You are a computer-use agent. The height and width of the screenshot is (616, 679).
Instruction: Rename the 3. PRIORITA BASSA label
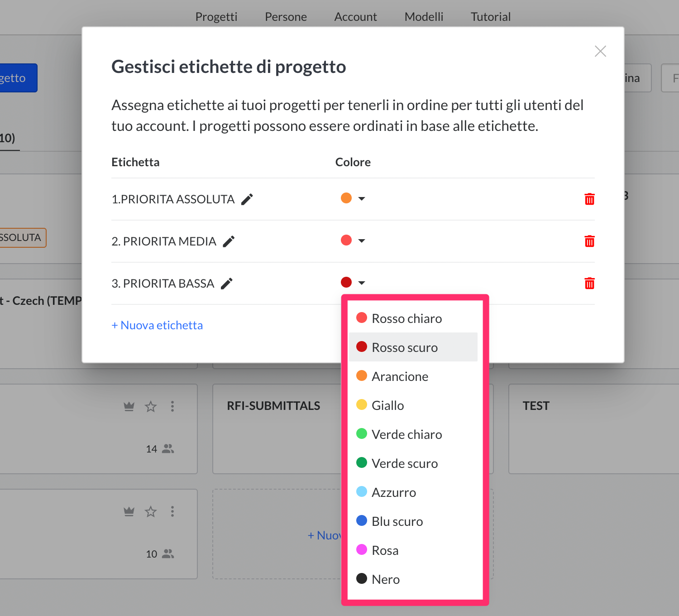click(x=226, y=284)
